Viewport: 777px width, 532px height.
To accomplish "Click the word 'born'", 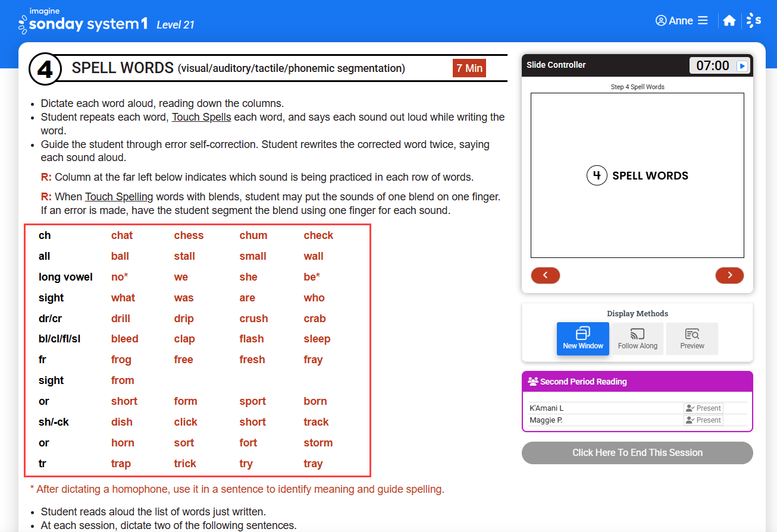I will point(315,401).
